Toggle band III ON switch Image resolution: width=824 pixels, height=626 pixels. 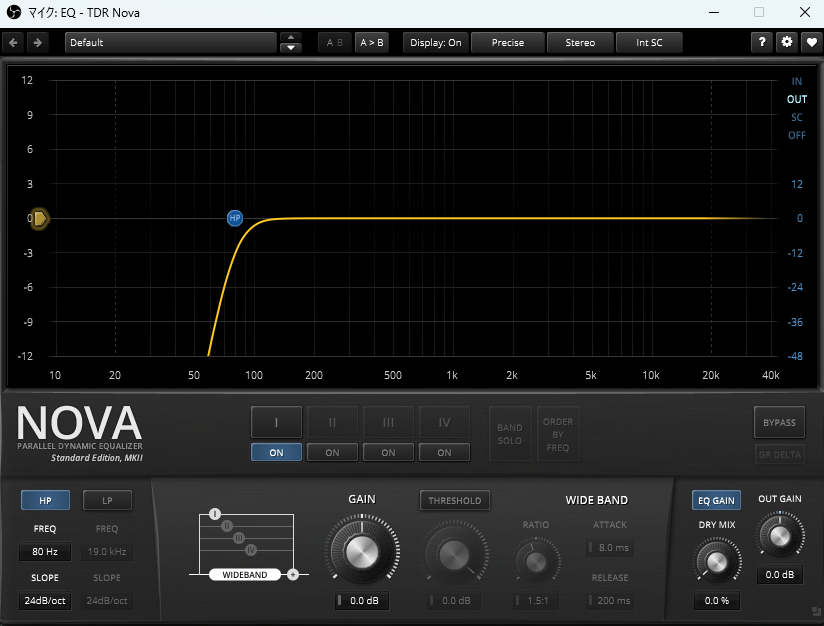[388, 453]
